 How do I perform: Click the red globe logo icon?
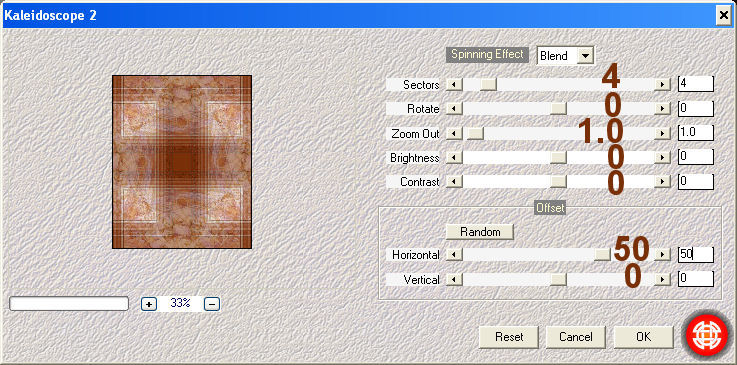pyautogui.click(x=704, y=336)
